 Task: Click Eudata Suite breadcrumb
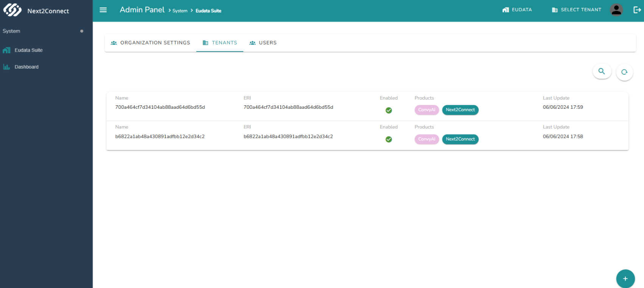click(208, 11)
